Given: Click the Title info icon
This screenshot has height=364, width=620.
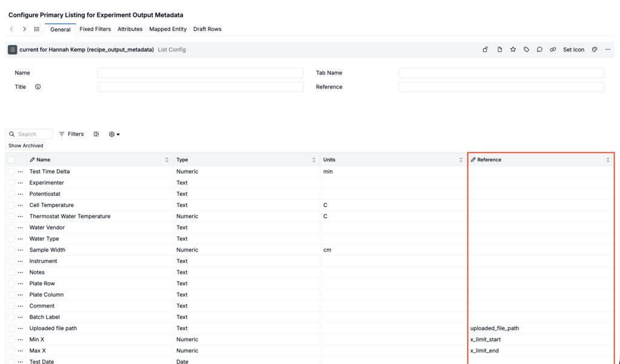Looking at the screenshot, I should [x=38, y=87].
